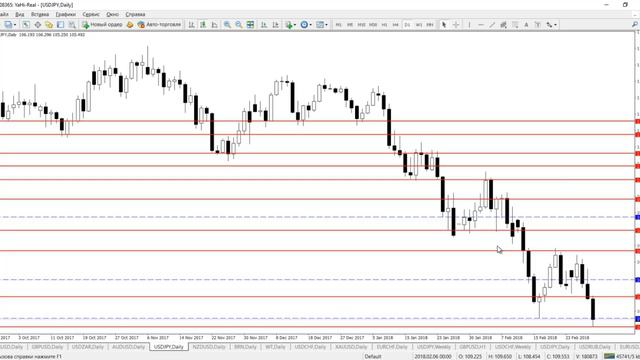The height and width of the screenshot is (360, 640).
Task: Toggle the Авто-торговля button
Action: pyautogui.click(x=159, y=25)
